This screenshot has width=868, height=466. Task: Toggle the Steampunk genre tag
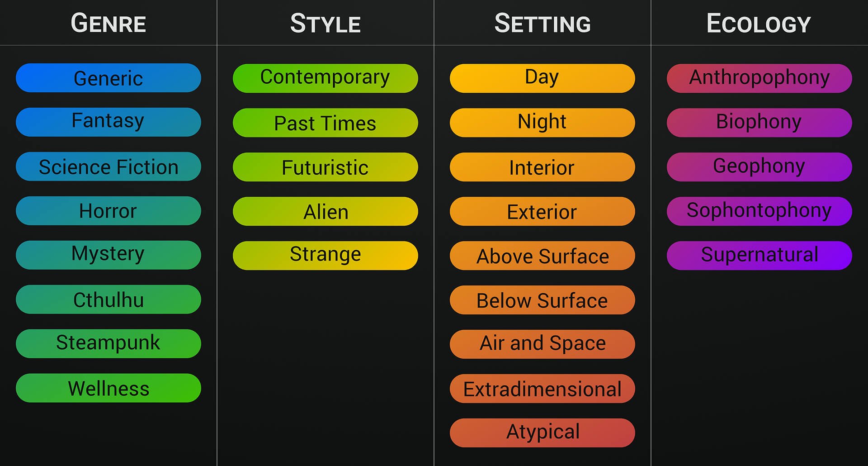(108, 344)
